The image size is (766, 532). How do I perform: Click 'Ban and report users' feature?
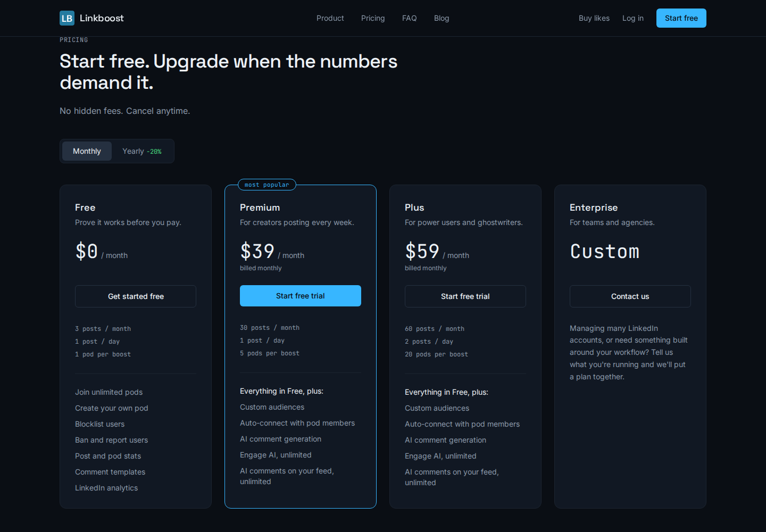pos(112,440)
